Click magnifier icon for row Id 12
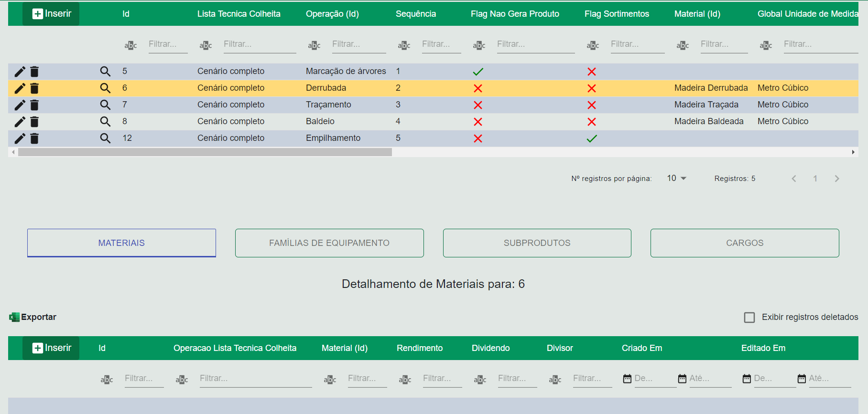The image size is (868, 414). (x=105, y=138)
